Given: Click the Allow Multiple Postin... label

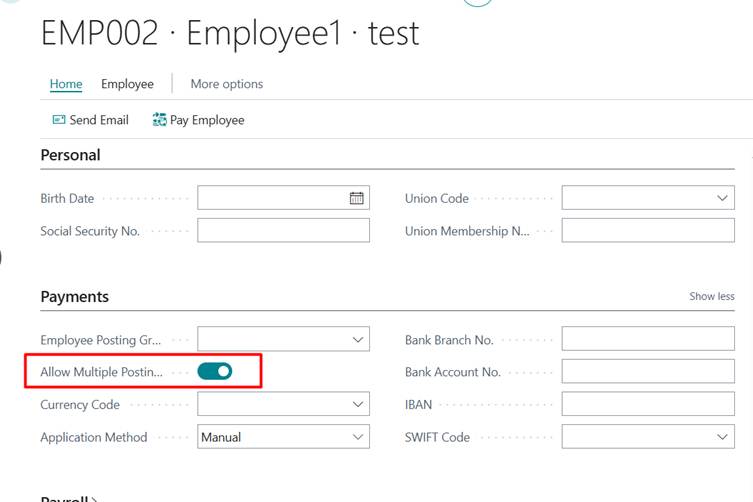Looking at the screenshot, I should tap(101, 372).
